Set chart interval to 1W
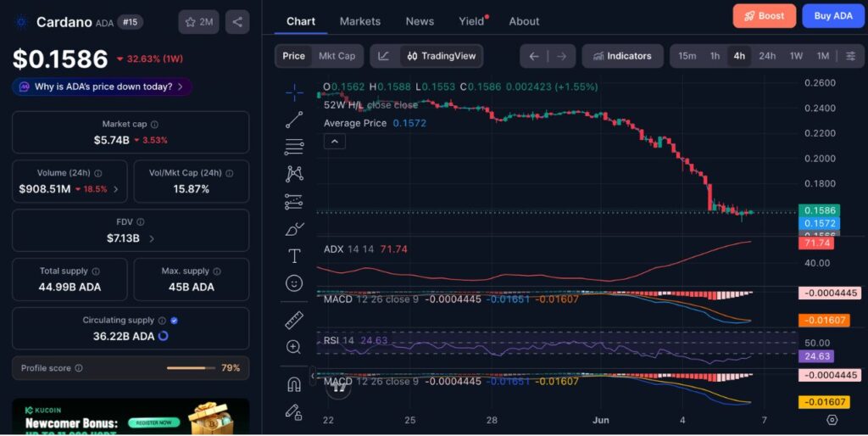Image resolution: width=868 pixels, height=436 pixels. pyautogui.click(x=796, y=56)
